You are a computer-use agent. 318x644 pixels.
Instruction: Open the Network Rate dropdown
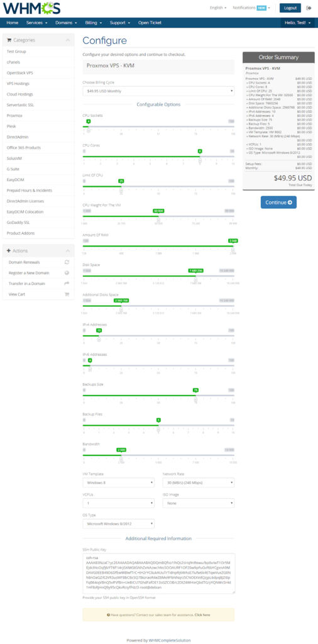(199, 482)
